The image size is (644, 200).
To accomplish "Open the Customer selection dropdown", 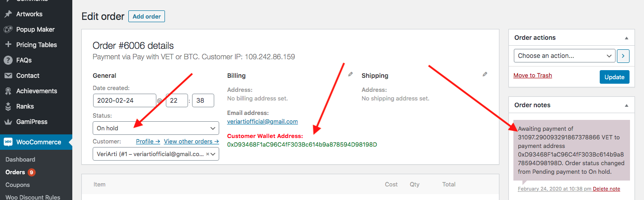I will (x=156, y=154).
